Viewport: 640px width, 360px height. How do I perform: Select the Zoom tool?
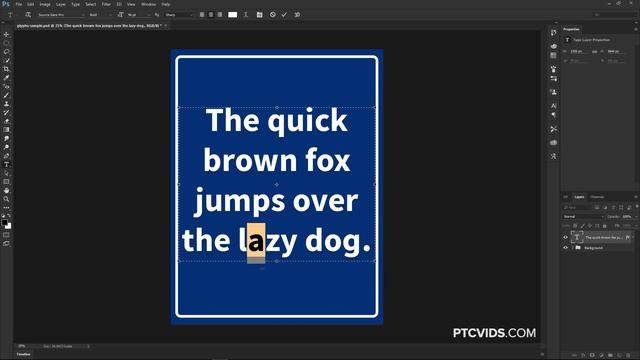(x=6, y=199)
